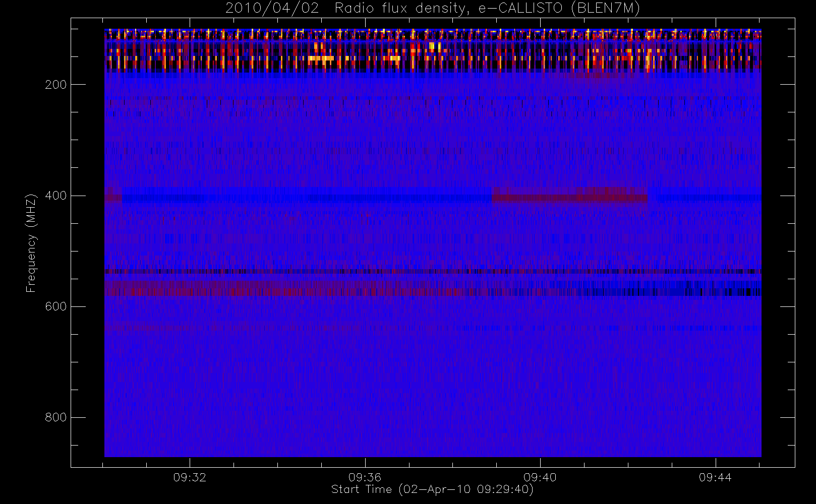Click the 'Start Time (02-Apr-10 09:29:40)' label
This screenshot has height=504, width=816.
coord(432,489)
